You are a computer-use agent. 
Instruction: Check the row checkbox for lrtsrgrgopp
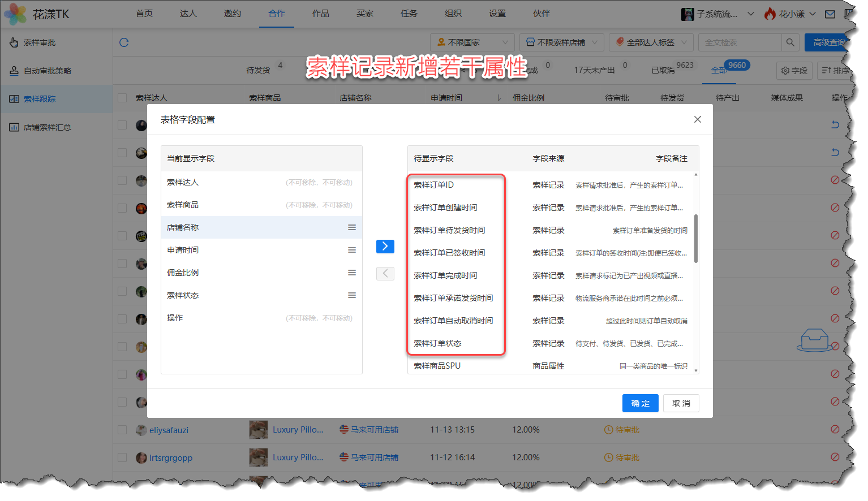(x=122, y=457)
